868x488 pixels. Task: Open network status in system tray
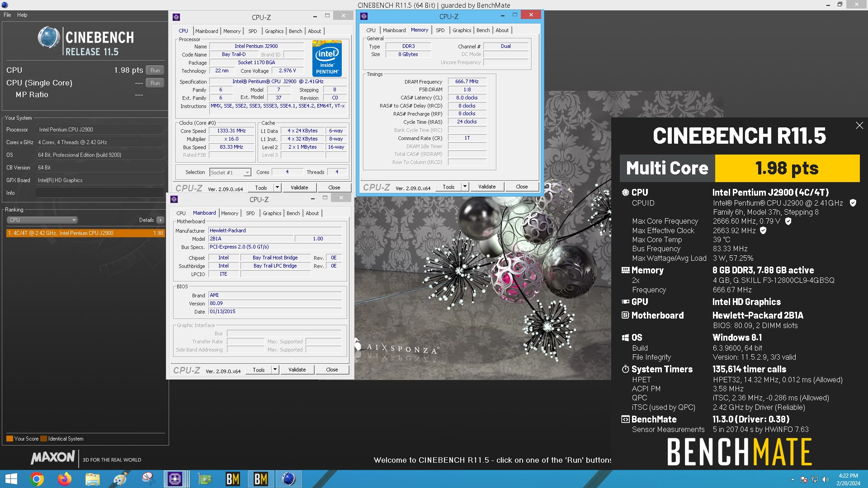[x=815, y=479]
